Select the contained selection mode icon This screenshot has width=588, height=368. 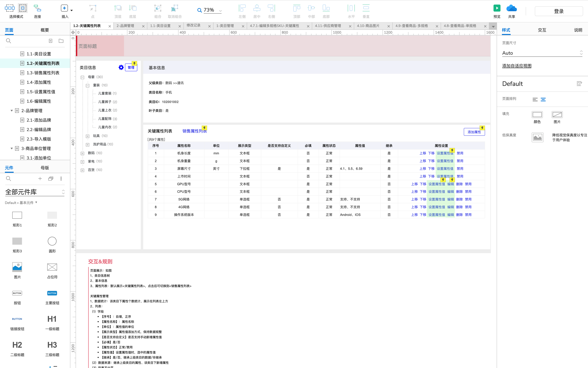click(x=23, y=8)
